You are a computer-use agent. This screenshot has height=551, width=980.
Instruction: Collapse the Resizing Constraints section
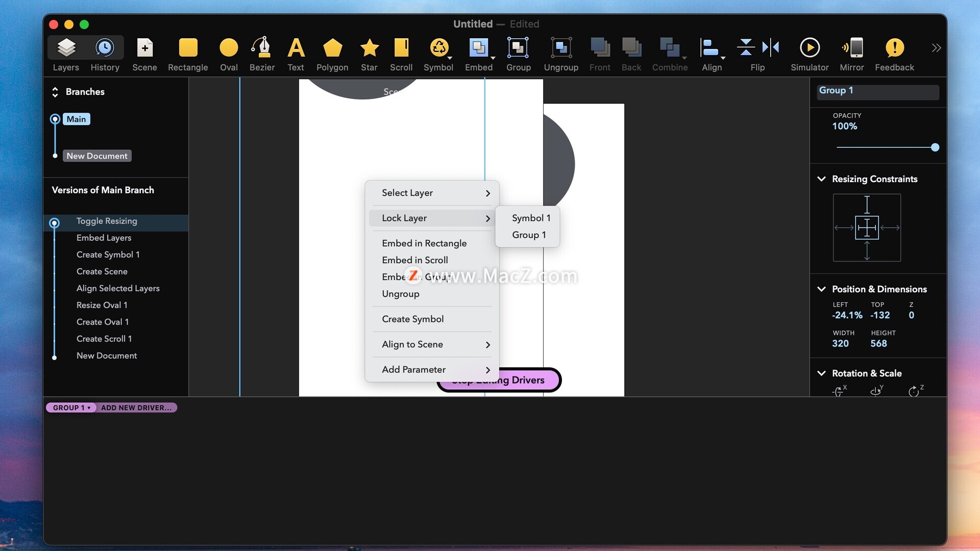821,179
